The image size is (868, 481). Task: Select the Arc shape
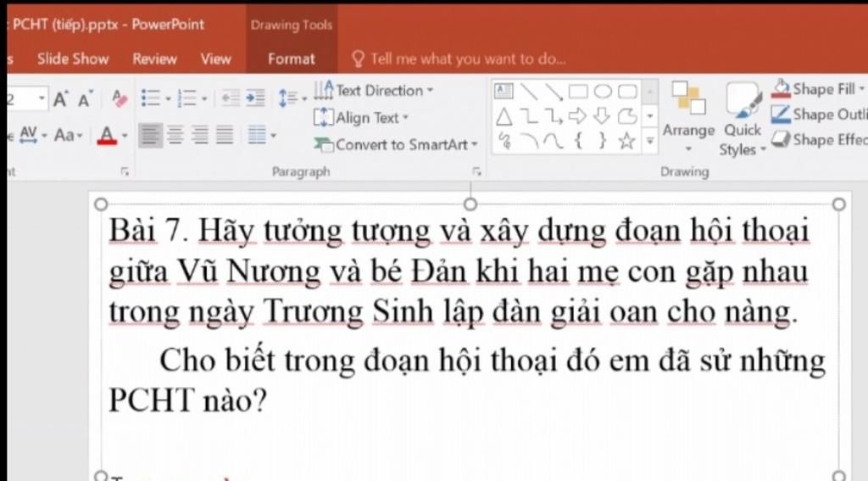click(x=529, y=142)
